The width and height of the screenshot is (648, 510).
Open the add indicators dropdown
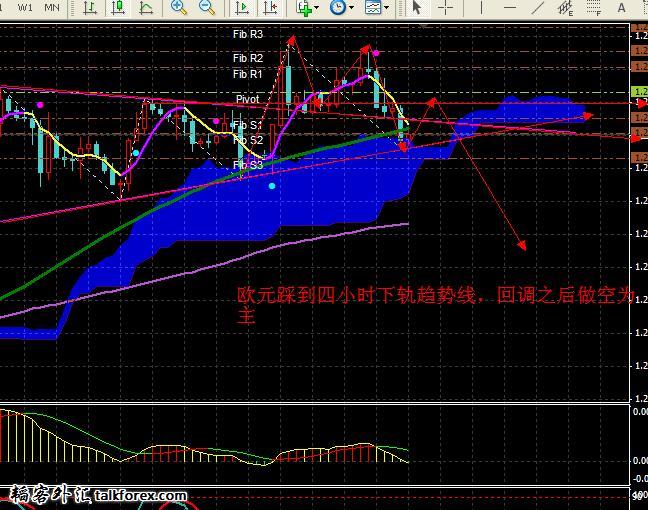coord(305,8)
